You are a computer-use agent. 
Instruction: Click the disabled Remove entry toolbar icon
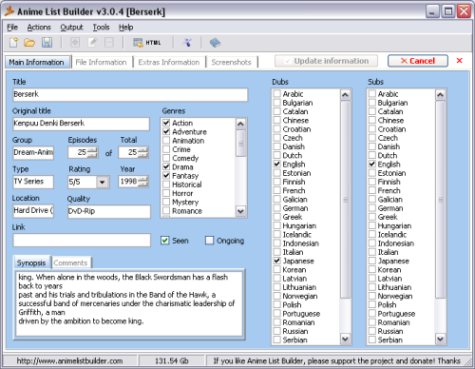coord(109,42)
